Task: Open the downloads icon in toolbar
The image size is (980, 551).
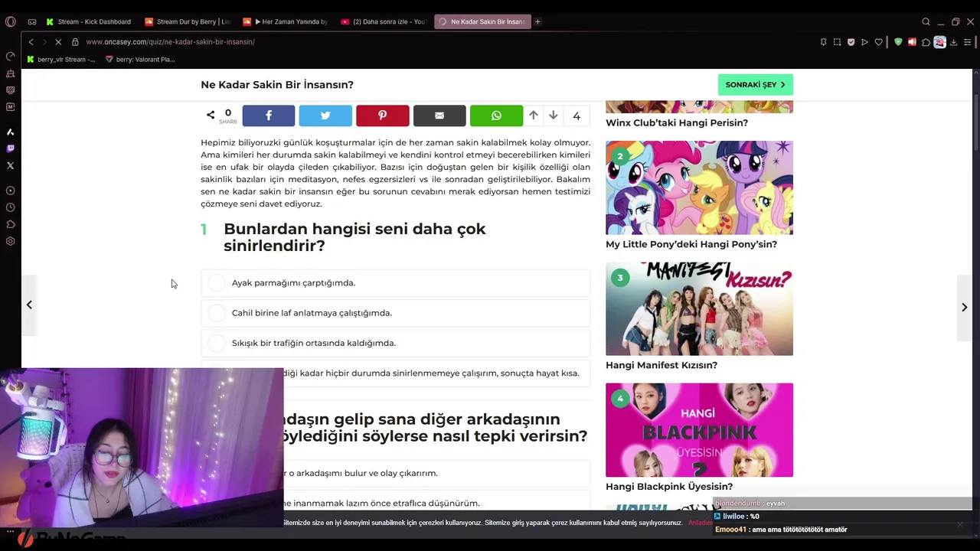Action: (x=953, y=42)
